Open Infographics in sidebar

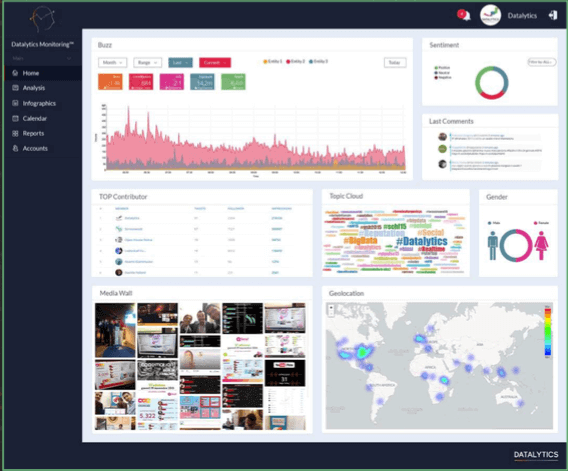pos(43,103)
